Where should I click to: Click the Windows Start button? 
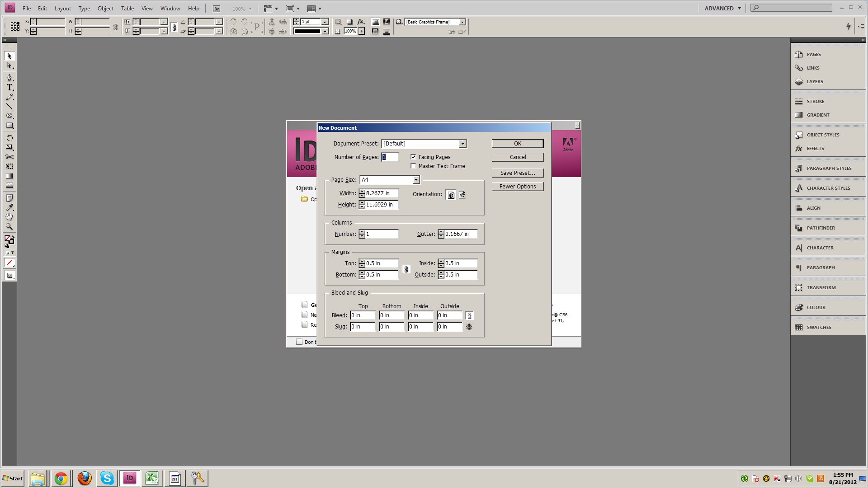click(13, 478)
